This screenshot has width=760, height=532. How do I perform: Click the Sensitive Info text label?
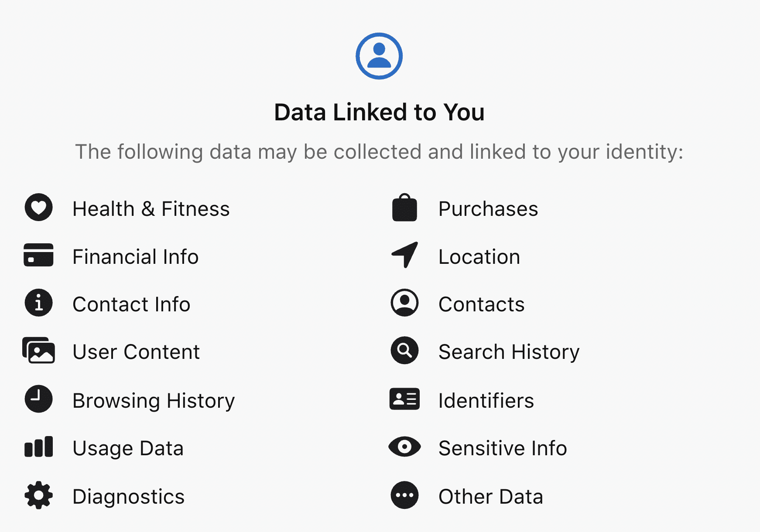(x=503, y=448)
